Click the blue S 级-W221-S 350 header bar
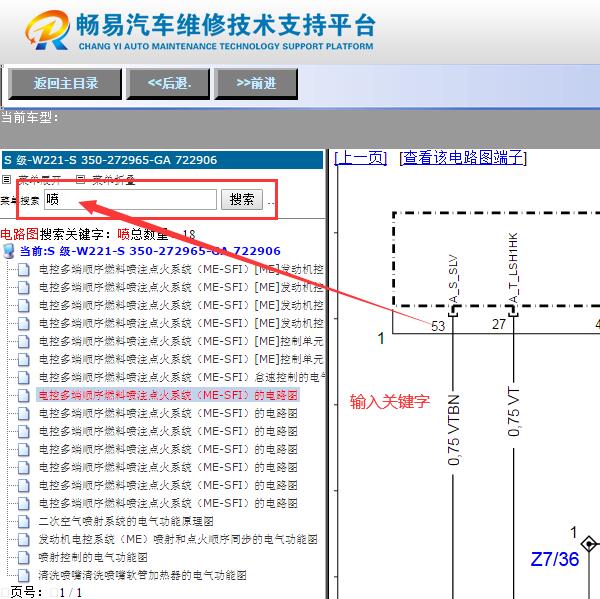Screen dimensions: 600x599 [x=162, y=160]
